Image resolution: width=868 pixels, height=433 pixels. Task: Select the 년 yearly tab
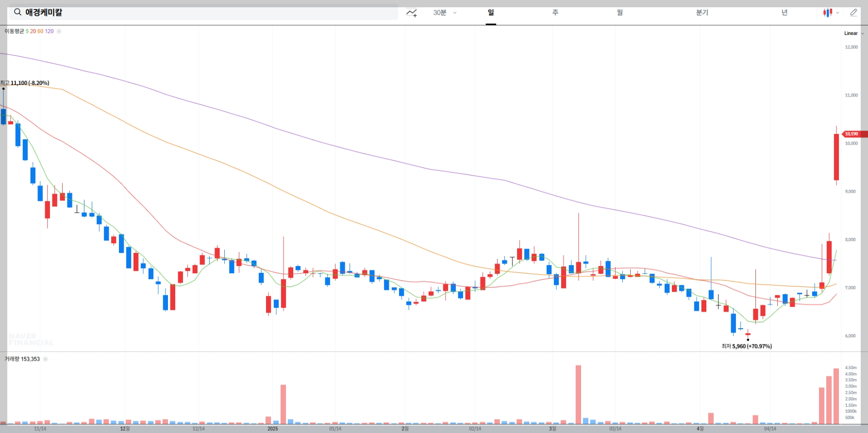785,13
